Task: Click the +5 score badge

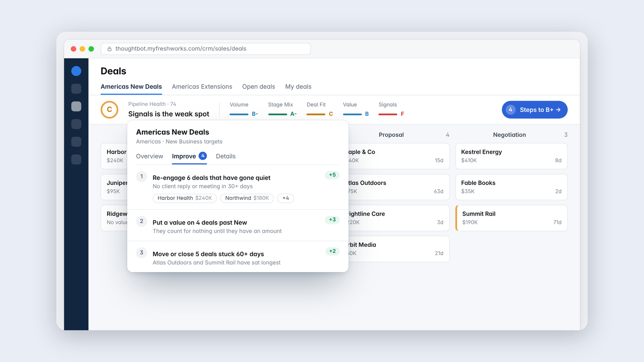Action: tap(332, 175)
